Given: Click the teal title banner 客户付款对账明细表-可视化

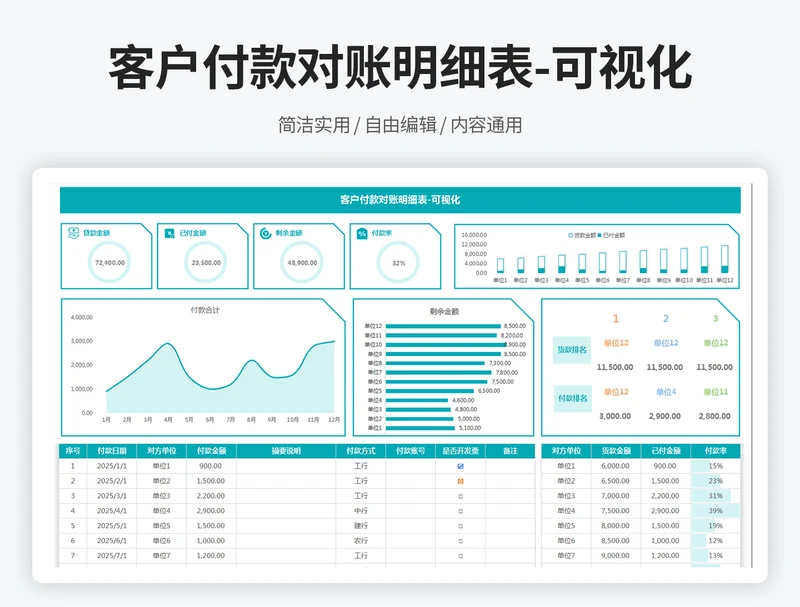Looking at the screenshot, I should pyautogui.click(x=400, y=200).
